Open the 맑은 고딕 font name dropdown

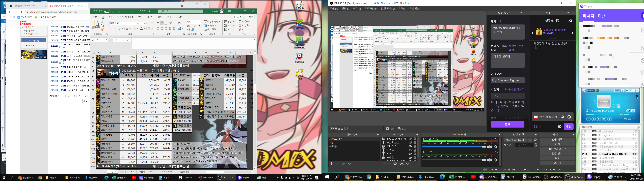click(137, 23)
